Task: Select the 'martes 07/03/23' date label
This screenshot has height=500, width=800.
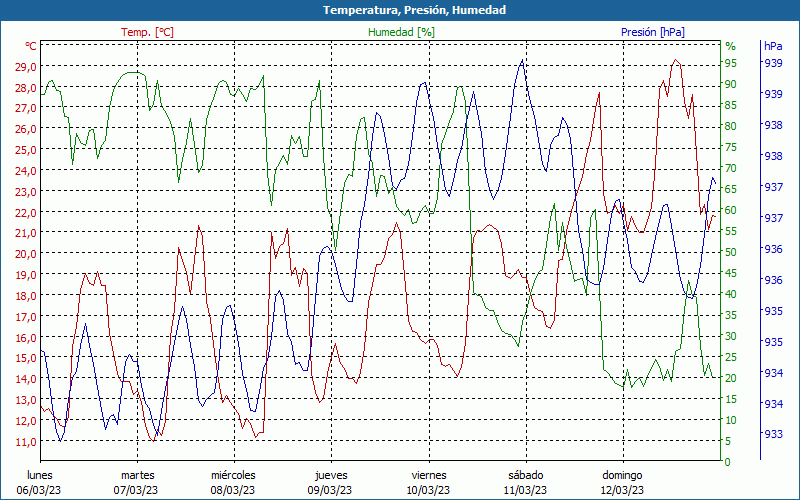Action: 136,483
